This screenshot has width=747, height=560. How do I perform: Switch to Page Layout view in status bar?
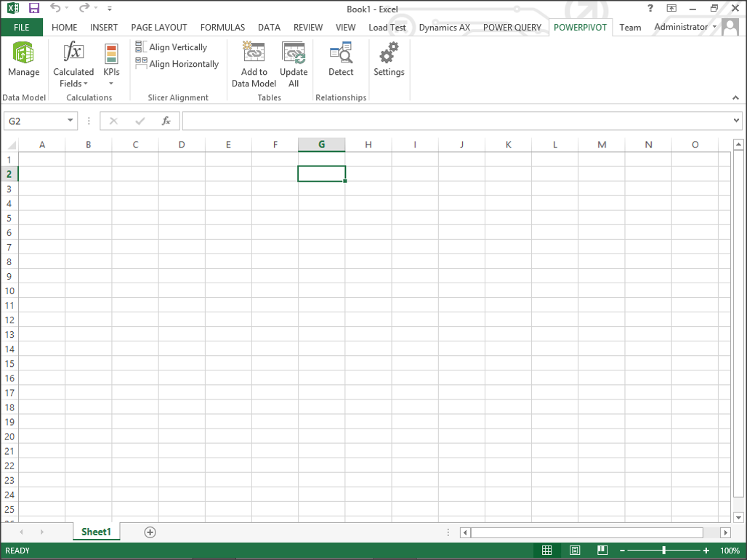[575, 551]
